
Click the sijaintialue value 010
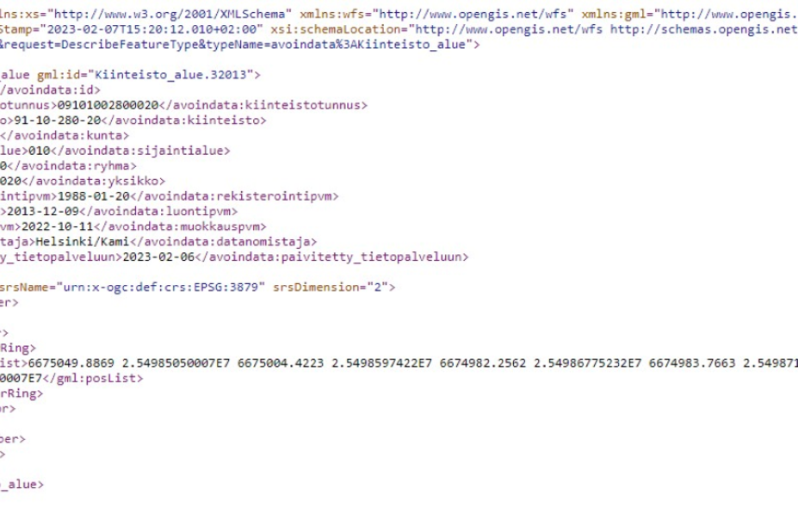coord(40,151)
